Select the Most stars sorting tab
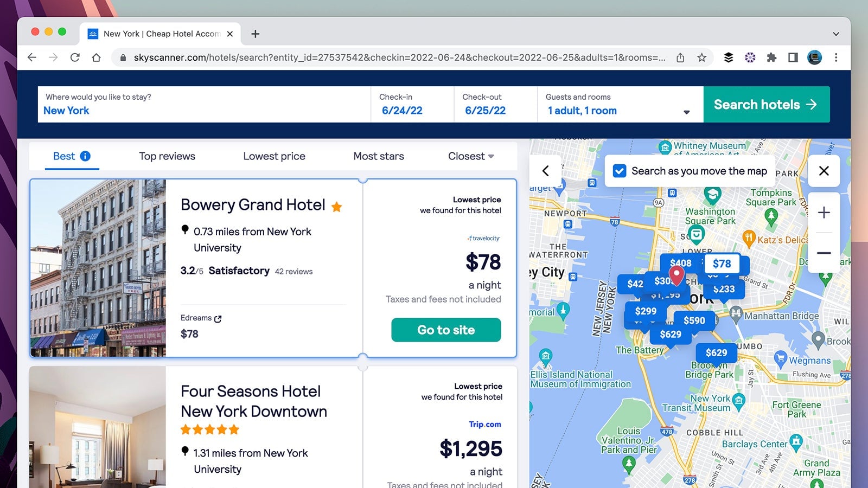868x488 pixels. [x=378, y=156]
